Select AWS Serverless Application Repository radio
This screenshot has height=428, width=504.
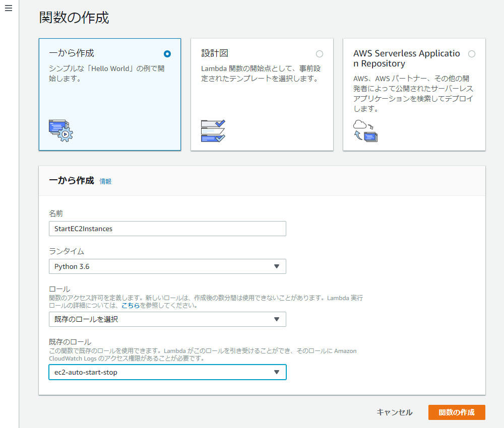(472, 54)
